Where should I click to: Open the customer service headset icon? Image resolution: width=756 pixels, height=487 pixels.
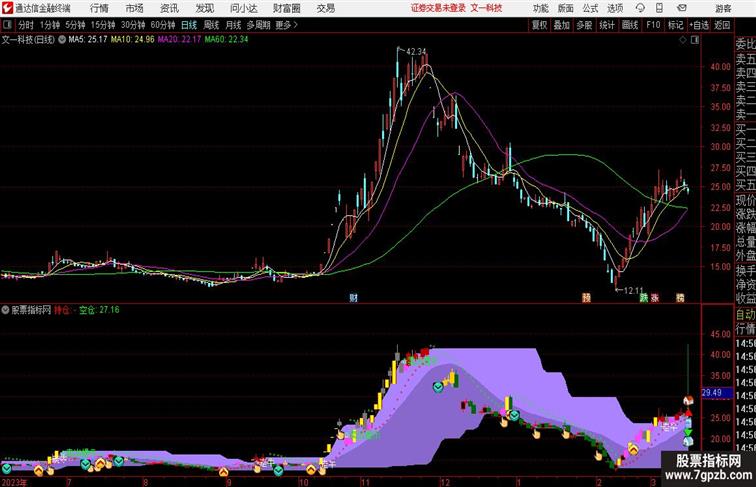[x=640, y=8]
